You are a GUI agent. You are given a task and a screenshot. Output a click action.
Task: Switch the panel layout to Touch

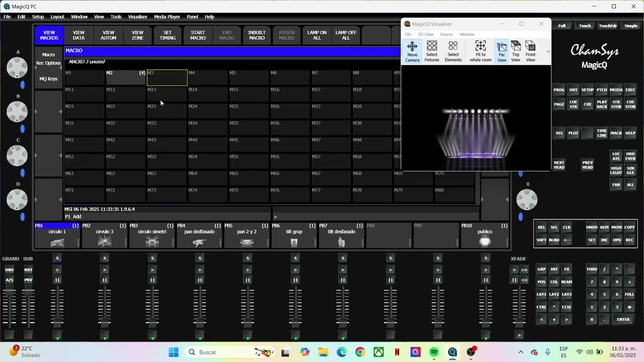pyautogui.click(x=585, y=26)
